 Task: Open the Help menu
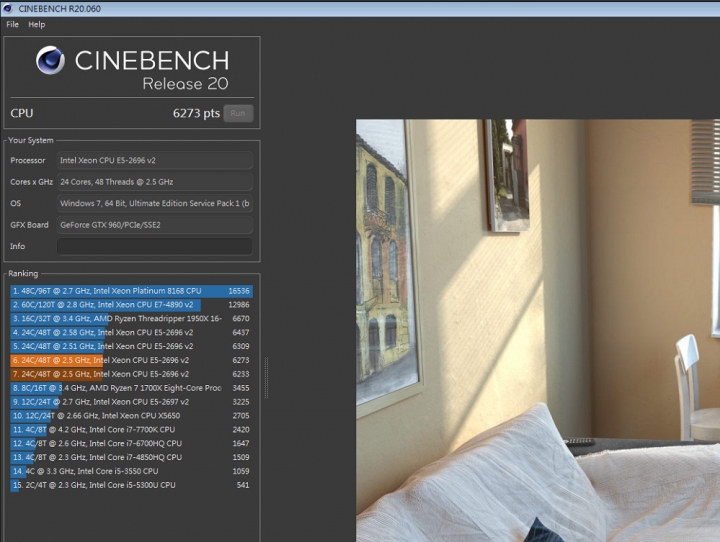click(x=37, y=24)
